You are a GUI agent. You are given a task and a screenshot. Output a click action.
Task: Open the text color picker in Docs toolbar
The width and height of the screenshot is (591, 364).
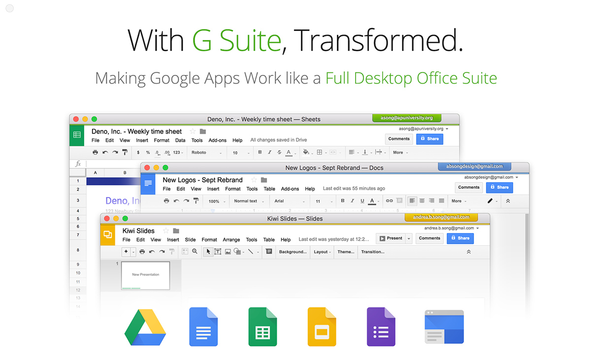coord(373,201)
